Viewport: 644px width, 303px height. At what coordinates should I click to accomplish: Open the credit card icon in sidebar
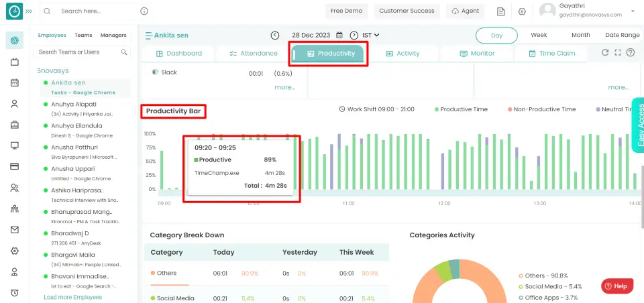14,167
